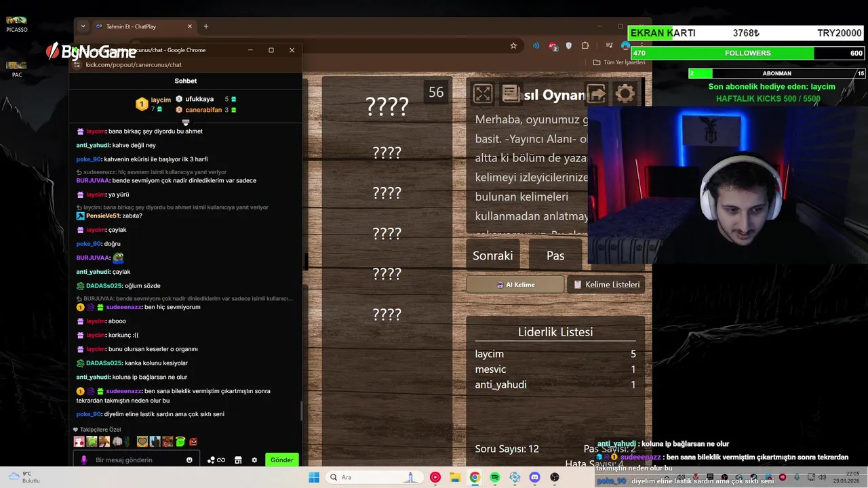The height and width of the screenshot is (488, 868).
Task: Open File Explorer from the taskbar
Action: coord(454,477)
